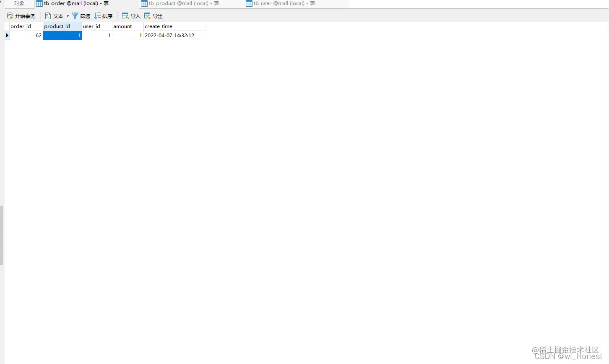This screenshot has width=609, height=364.
Task: Click the product_id column header
Action: [62, 26]
